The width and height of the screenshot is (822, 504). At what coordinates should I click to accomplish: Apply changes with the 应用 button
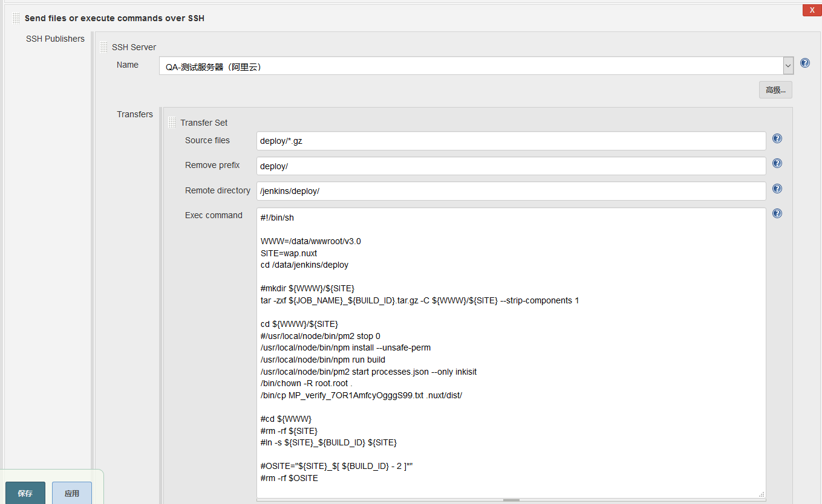point(72,493)
